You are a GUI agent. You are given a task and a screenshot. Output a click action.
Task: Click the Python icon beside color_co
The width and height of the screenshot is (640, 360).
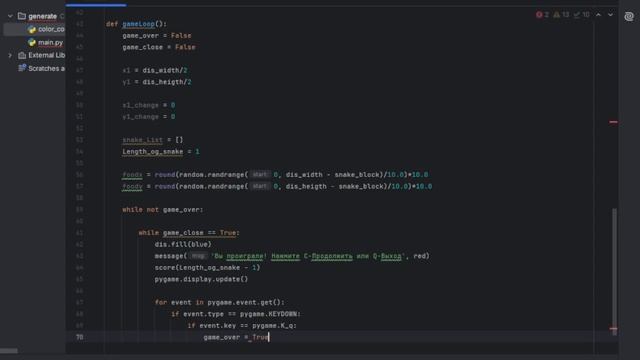(x=32, y=29)
